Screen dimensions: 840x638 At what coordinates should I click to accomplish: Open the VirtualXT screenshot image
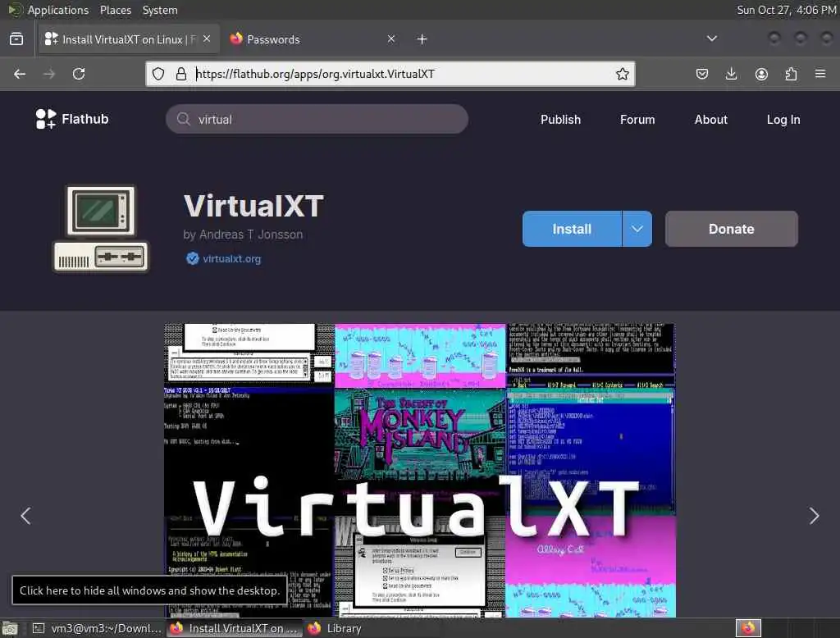[419, 471]
